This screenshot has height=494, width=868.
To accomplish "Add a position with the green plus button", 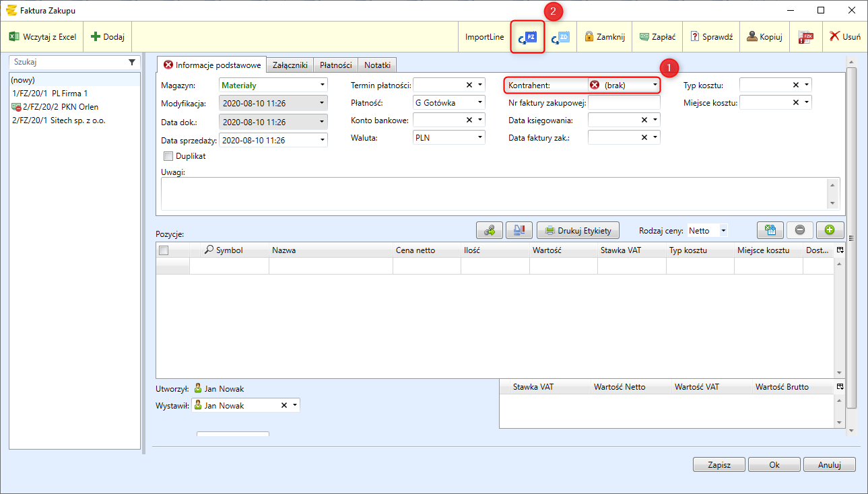I will point(830,230).
